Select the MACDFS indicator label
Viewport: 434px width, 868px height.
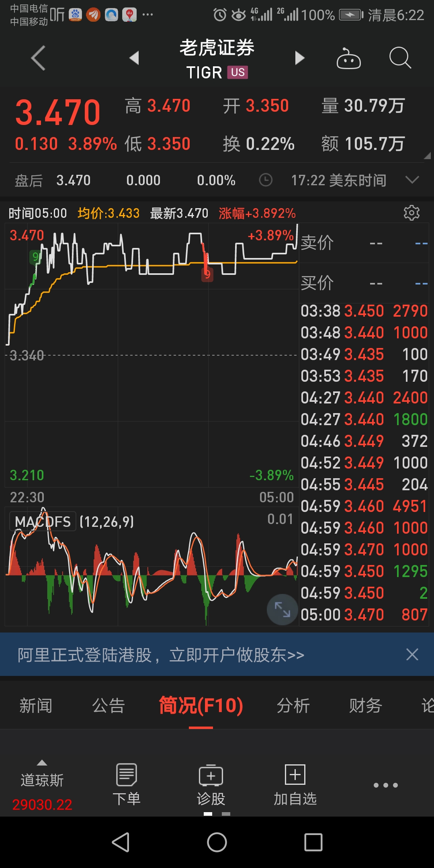point(43,522)
